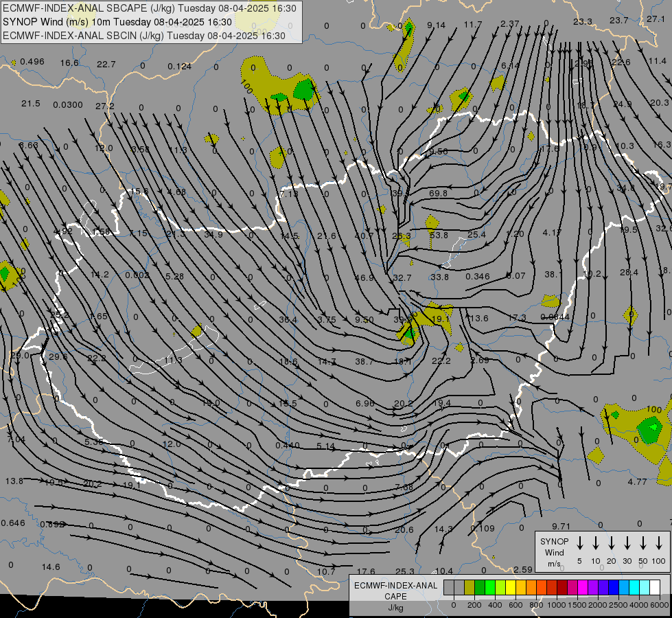The image size is (672, 618).
Task: Click the 30 m/s wind arrow in legend
Action: [x=627, y=542]
